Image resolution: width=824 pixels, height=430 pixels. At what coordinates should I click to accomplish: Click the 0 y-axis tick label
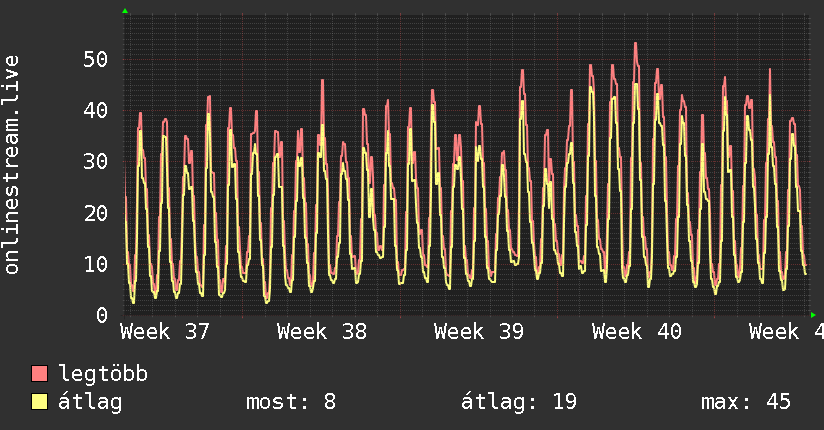(102, 315)
